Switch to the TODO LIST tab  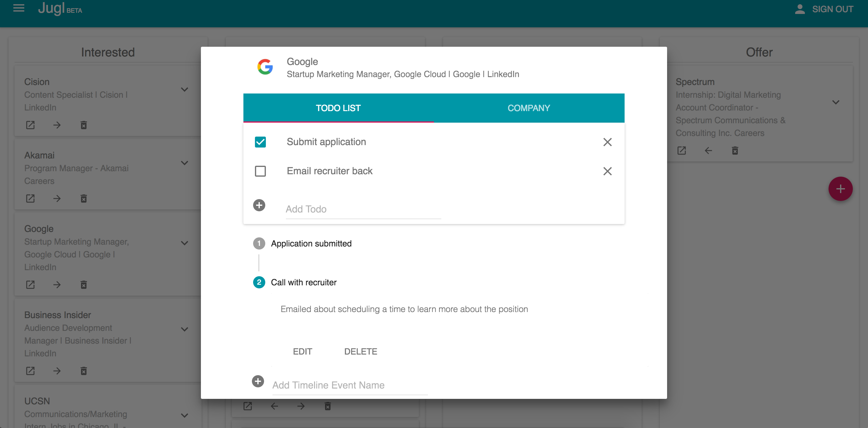pos(338,108)
